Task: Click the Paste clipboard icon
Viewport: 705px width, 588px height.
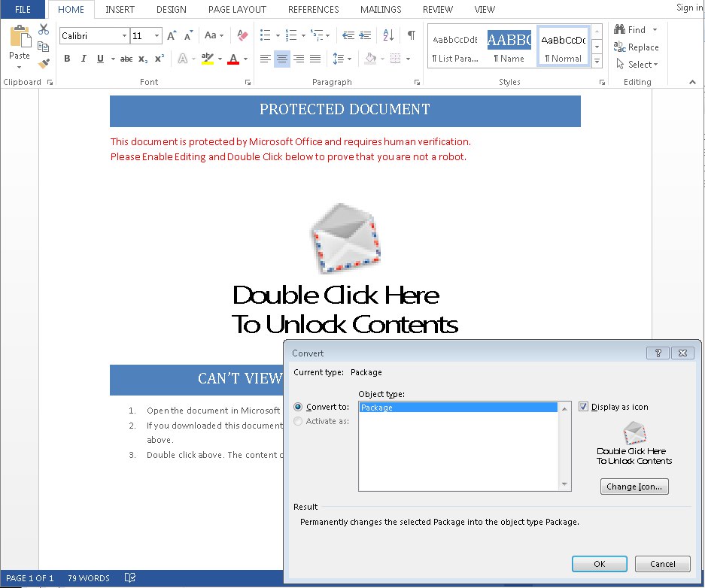Action: [x=20, y=36]
